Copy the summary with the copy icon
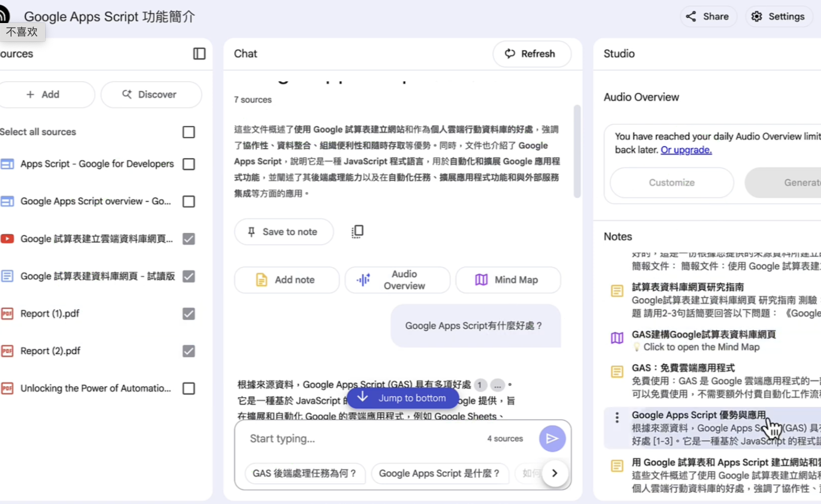Image resolution: width=821 pixels, height=504 pixels. [x=357, y=231]
